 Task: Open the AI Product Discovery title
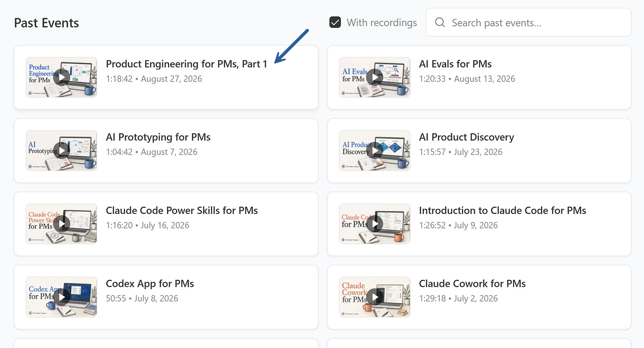[x=467, y=137]
